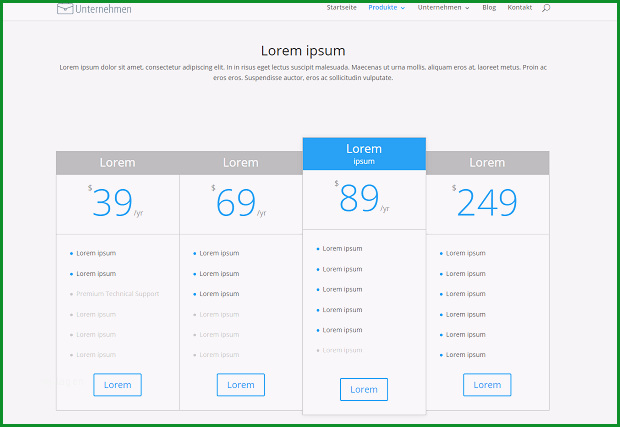Viewport: 620px width, 427px height.
Task: Click the main Lorem ipsum page heading
Action: pos(303,51)
